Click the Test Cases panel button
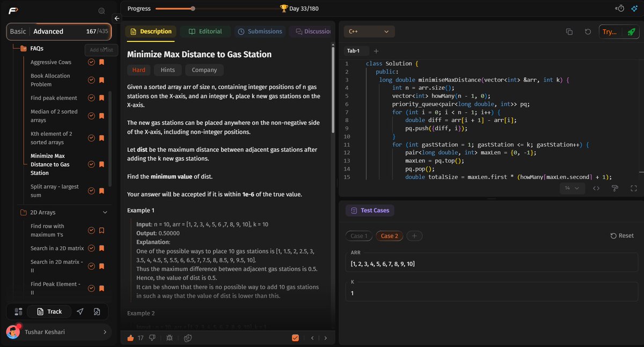This screenshot has width=644, height=347. (370, 210)
